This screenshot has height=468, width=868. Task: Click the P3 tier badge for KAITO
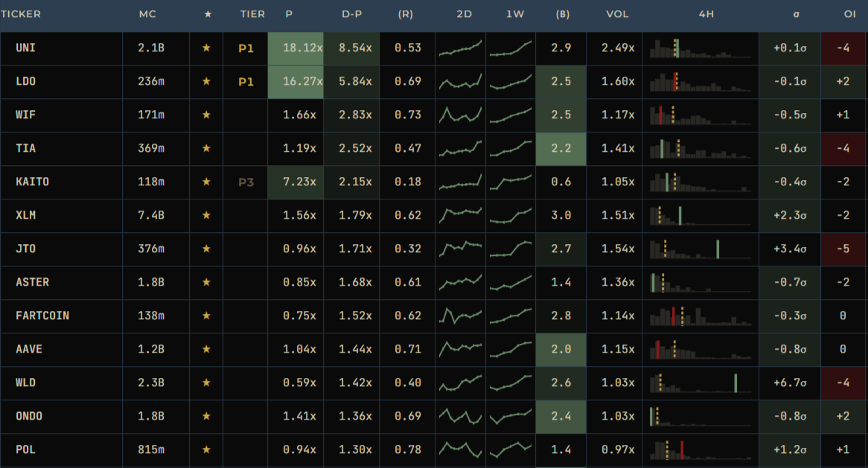click(246, 182)
